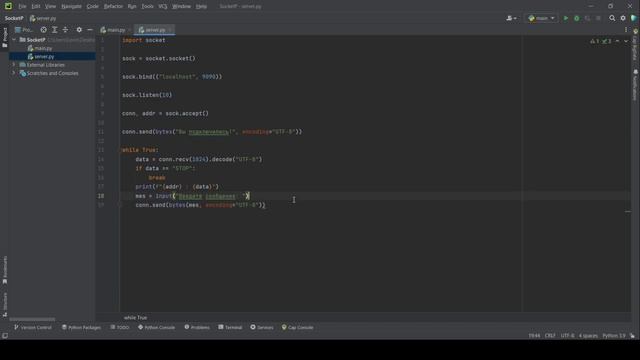This screenshot has width=640, height=360.
Task: Click the UTF-8 encoding in status bar
Action: 567,336
